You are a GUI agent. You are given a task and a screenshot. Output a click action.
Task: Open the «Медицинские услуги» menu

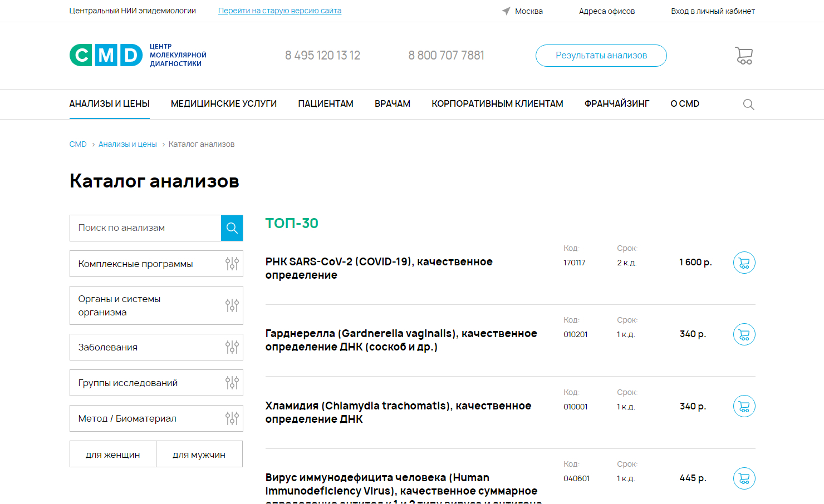coord(224,104)
